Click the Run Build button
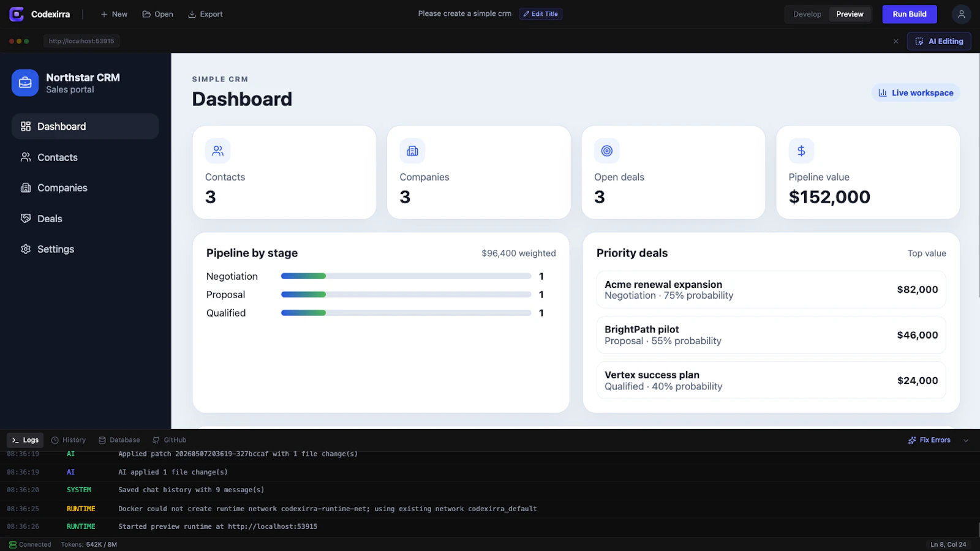Screen dimensions: 980x551 (x=910, y=14)
